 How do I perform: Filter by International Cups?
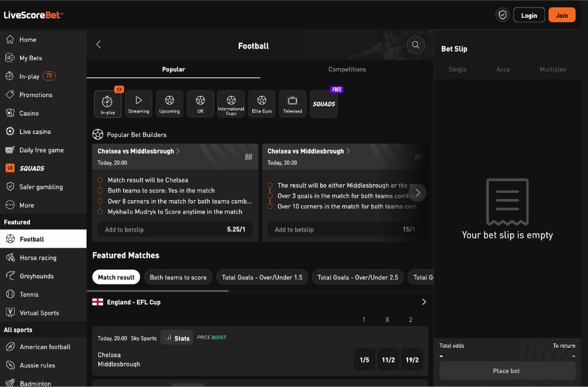pos(231,104)
